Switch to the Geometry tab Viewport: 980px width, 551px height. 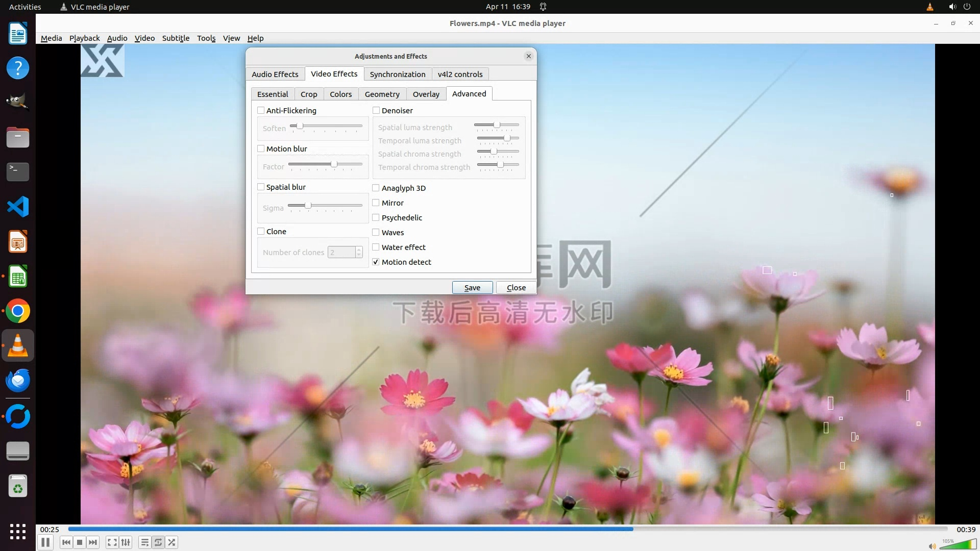tap(382, 94)
